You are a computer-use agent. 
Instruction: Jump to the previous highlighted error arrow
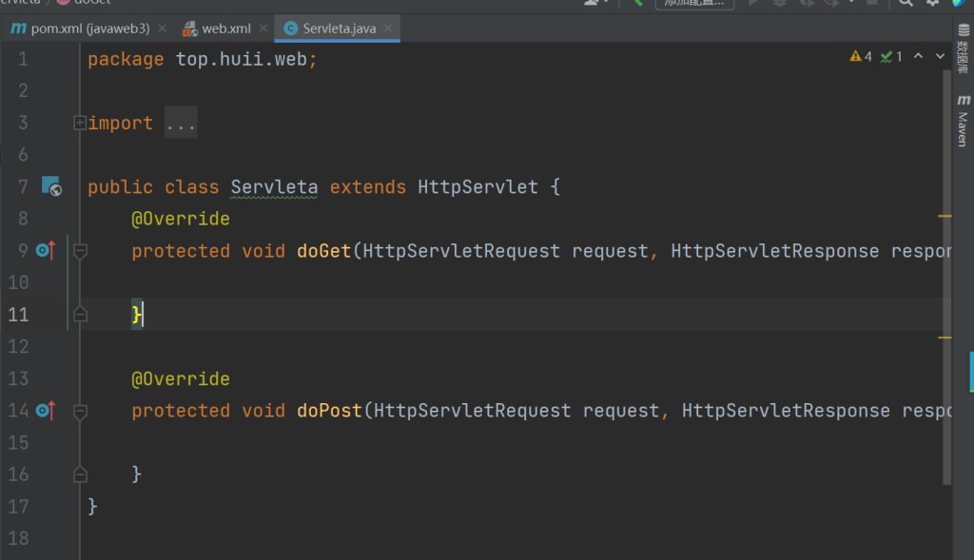coord(918,57)
